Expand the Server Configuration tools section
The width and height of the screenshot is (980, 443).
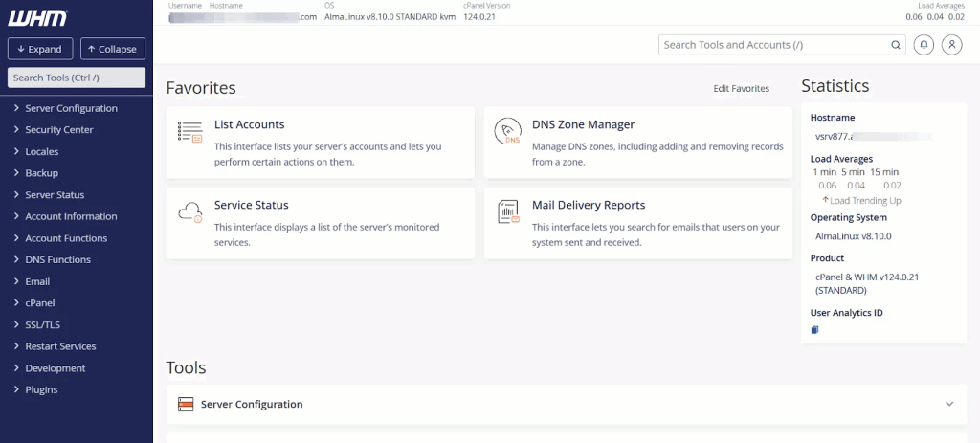coord(948,404)
